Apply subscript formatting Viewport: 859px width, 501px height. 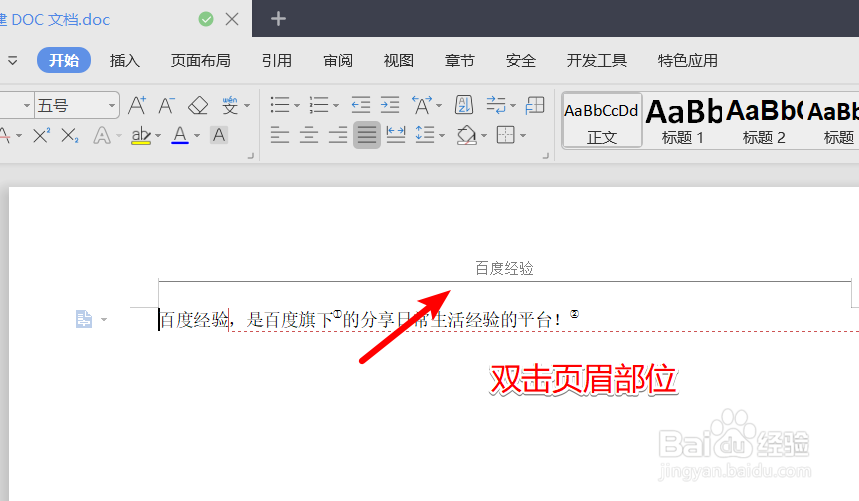click(x=70, y=135)
